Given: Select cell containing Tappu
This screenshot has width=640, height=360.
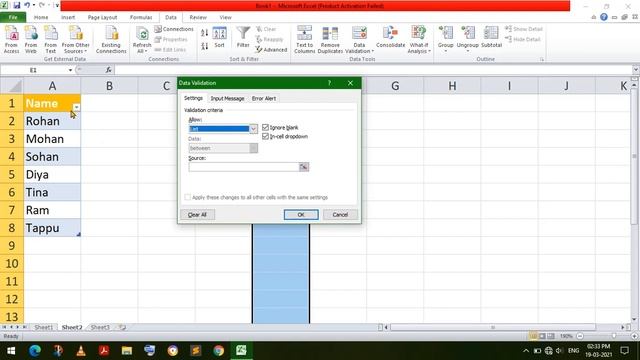Looking at the screenshot, I should point(52,228).
